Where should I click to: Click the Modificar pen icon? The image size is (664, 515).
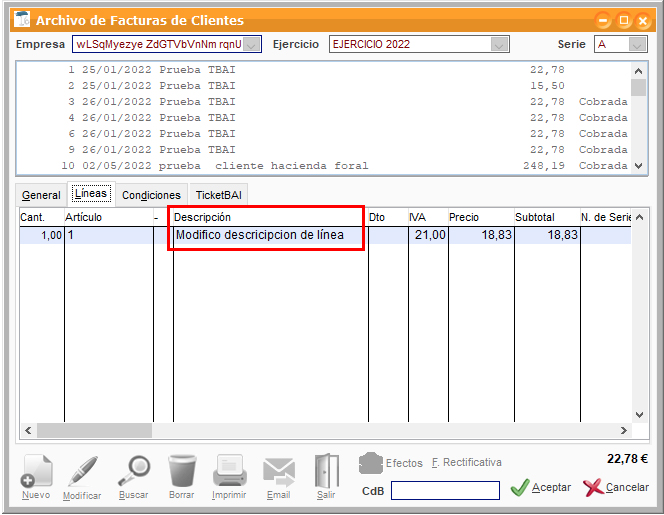(82, 471)
